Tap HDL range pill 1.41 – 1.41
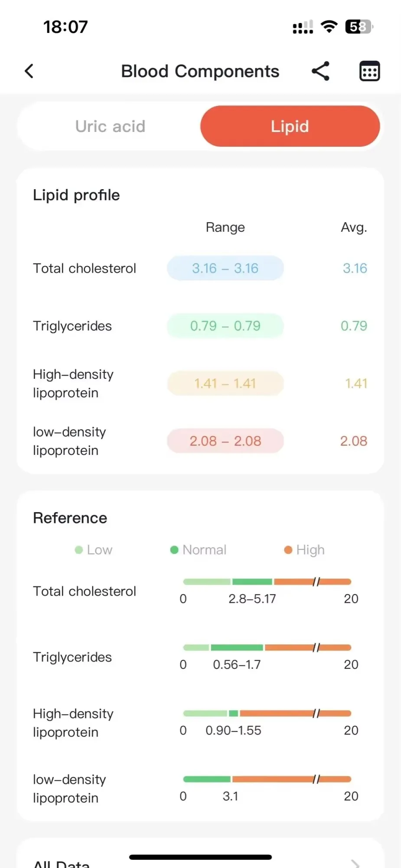401x868 pixels. 225,384
